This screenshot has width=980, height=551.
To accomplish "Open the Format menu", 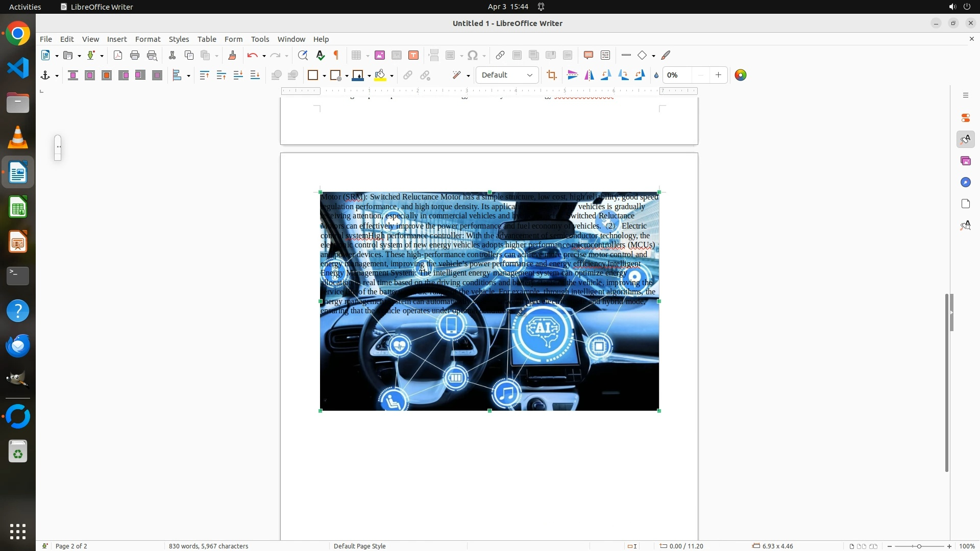I will pyautogui.click(x=148, y=39).
